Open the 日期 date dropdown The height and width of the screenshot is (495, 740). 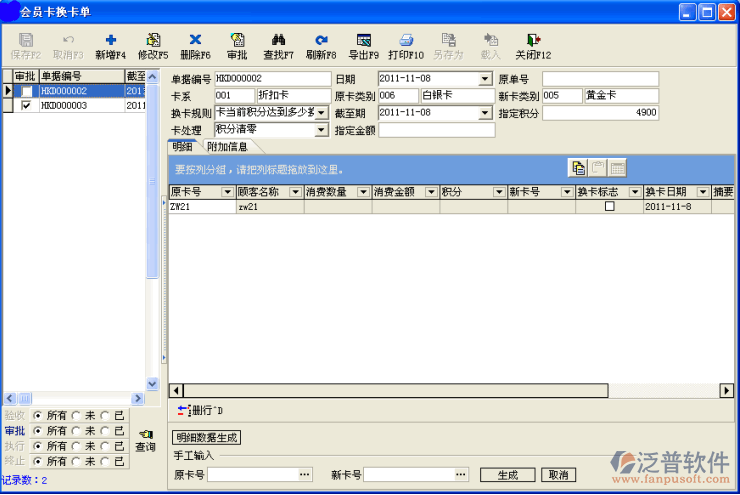coord(485,79)
